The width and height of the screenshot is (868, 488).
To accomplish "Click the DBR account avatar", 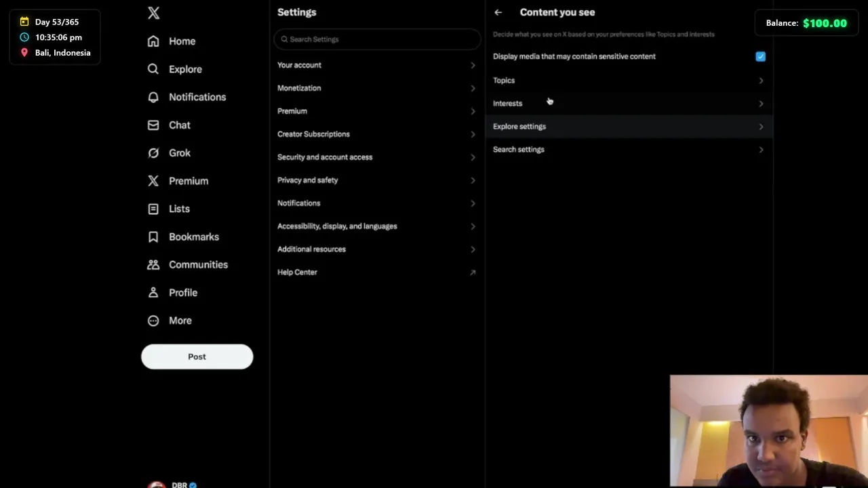I will tap(157, 484).
